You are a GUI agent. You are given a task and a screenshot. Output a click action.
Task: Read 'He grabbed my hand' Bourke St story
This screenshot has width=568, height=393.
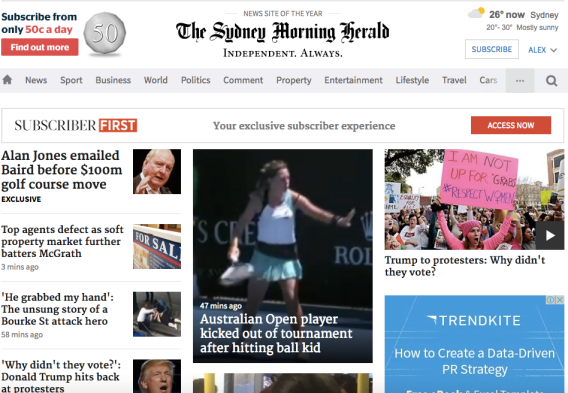pyautogui.click(x=57, y=309)
